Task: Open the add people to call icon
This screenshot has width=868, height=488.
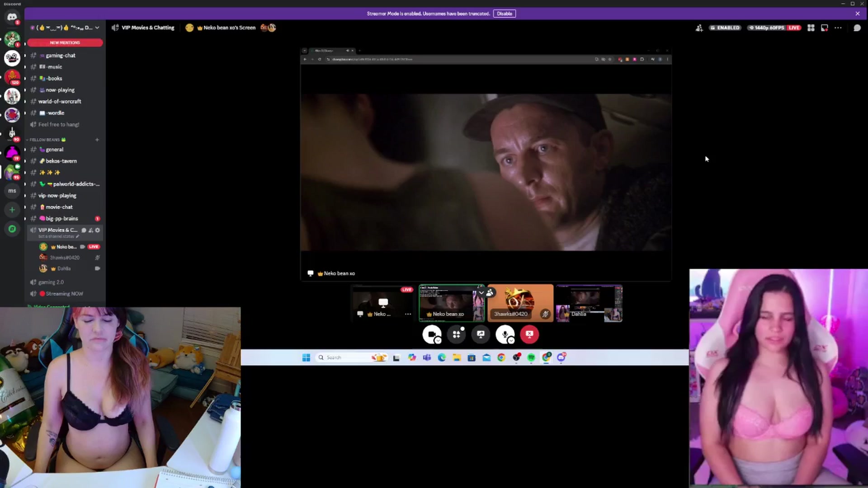Action: coord(699,28)
